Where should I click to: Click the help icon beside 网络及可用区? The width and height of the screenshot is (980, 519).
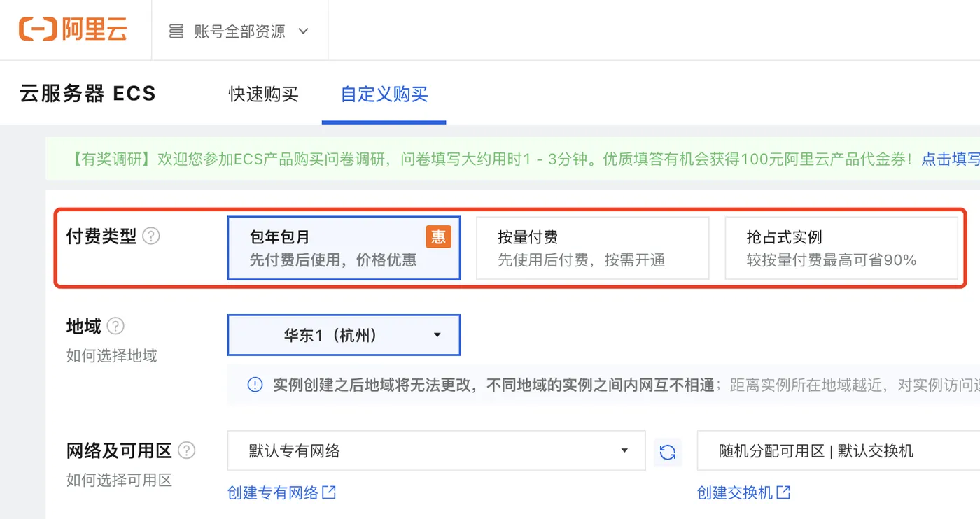tap(186, 451)
